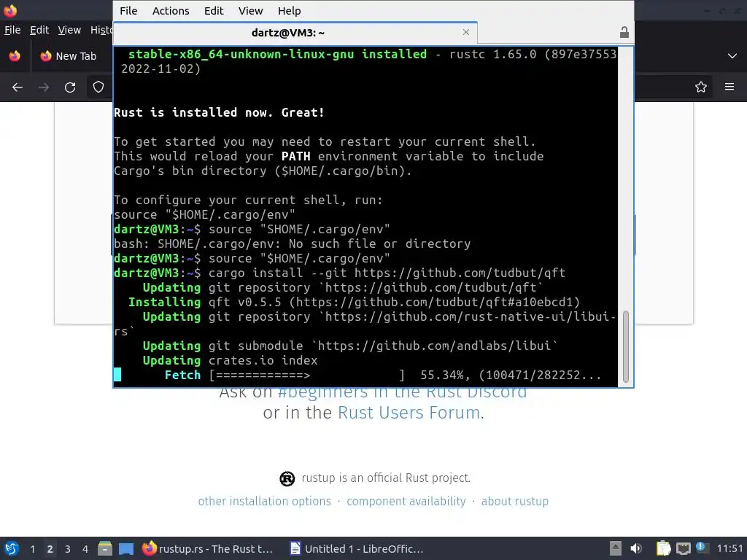
Task: Open file manager from taskbar
Action: tap(105, 548)
